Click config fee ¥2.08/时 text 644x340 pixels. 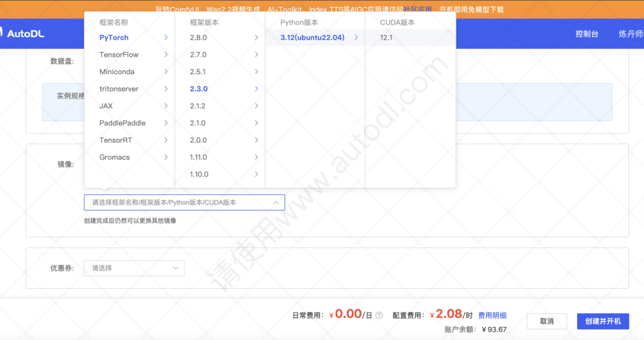(451, 314)
